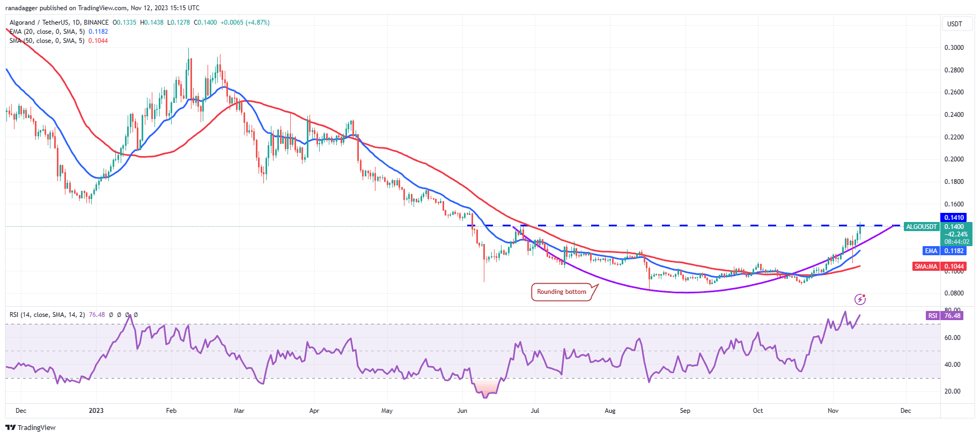Click the 60.00 RSI axis label
Viewport: 980px width, 437px height.
click(x=952, y=338)
